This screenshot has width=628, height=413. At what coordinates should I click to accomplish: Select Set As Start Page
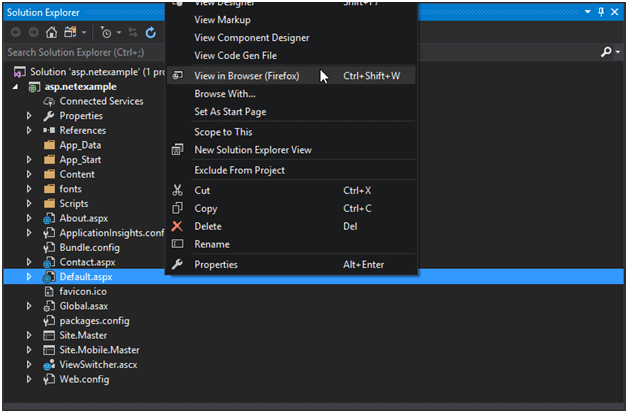tap(232, 112)
